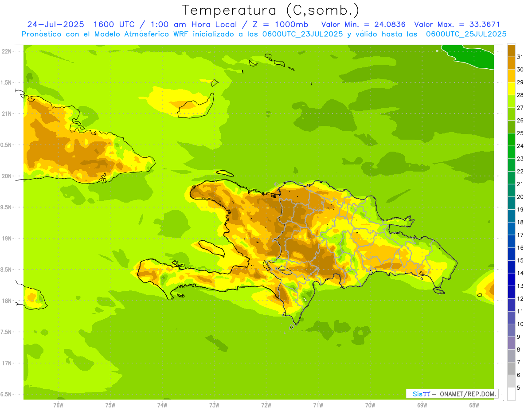Click the '6.5N' latitude axis label

pyautogui.click(x=7, y=394)
